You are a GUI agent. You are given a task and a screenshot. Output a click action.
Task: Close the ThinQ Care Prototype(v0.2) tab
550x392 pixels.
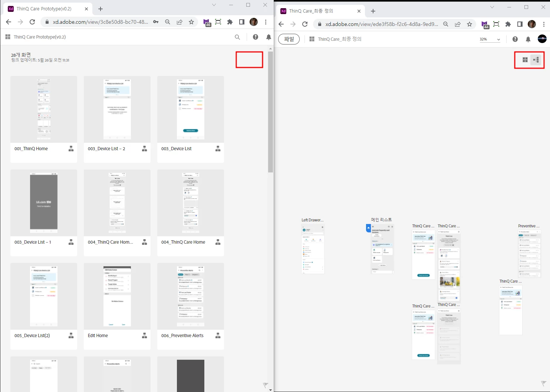tap(86, 9)
